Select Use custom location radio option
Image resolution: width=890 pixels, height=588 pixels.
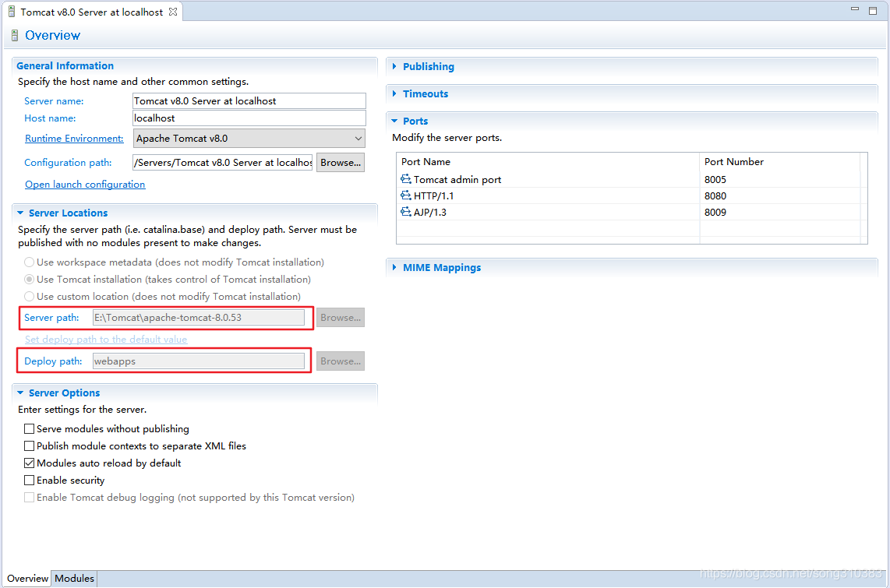click(x=29, y=296)
